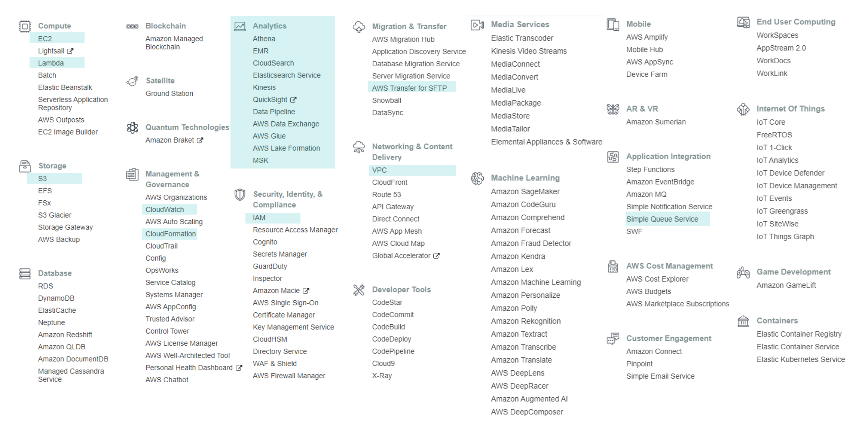Click the Customer Engagement chat icon
868x425 pixels.
613,339
